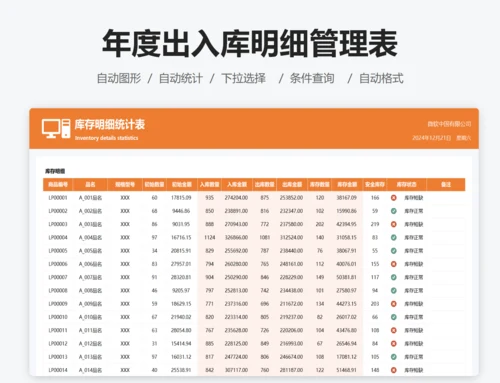Click the green status icon in row LP00010
Image resolution: width=500 pixels, height=383 pixels.
pos(394,317)
